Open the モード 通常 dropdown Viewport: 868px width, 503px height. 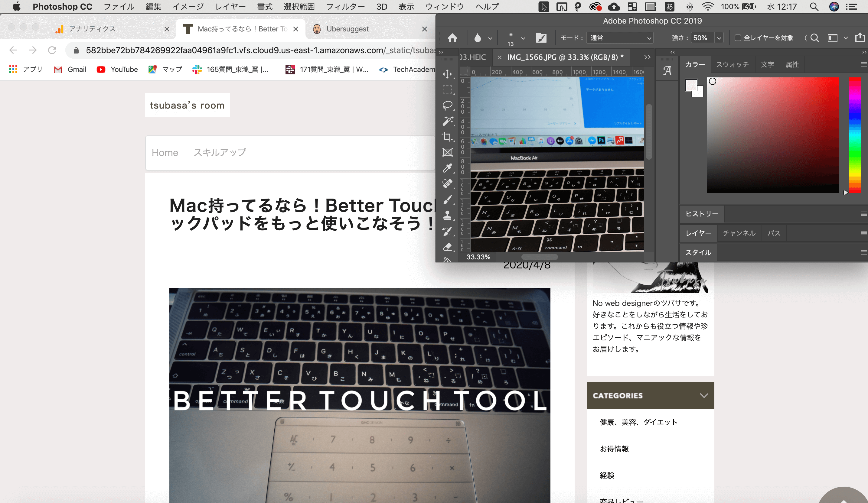click(620, 38)
